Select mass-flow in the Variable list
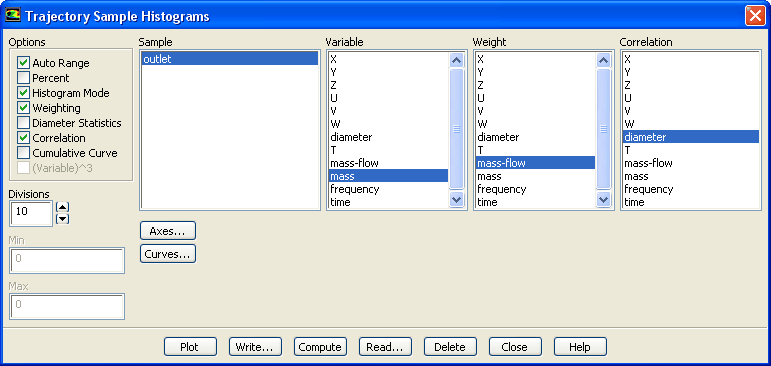This screenshot has height=366, width=771. point(388,163)
